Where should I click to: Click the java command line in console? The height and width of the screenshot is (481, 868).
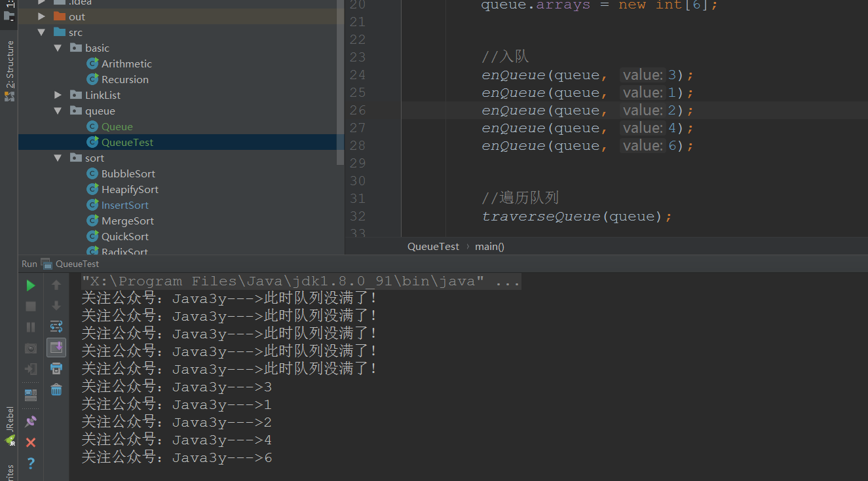pos(301,281)
